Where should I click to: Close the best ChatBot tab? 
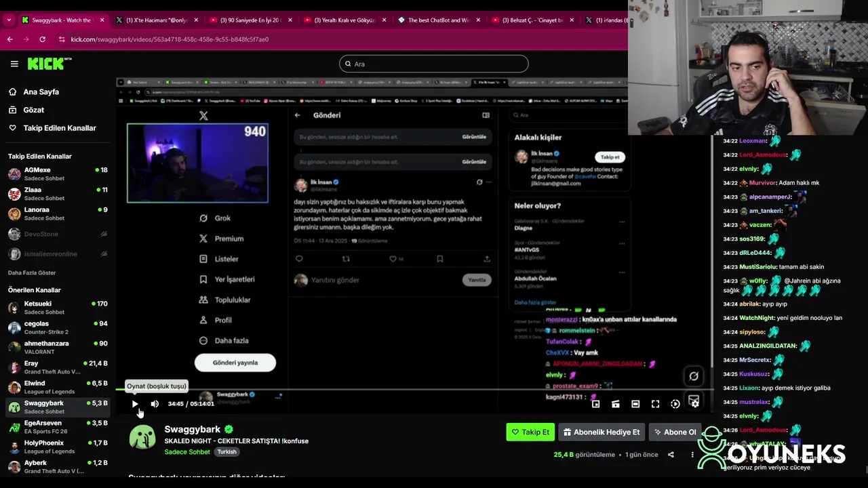[x=479, y=20]
